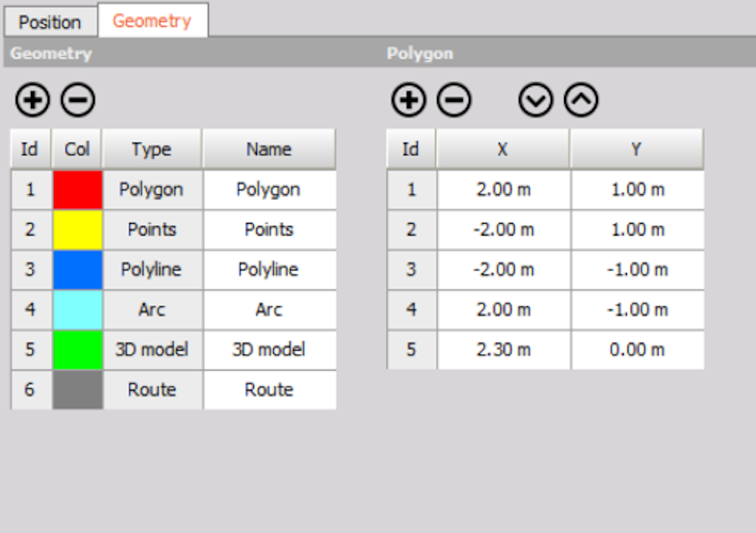
Task: Select the Polyline type cell
Action: click(x=152, y=269)
